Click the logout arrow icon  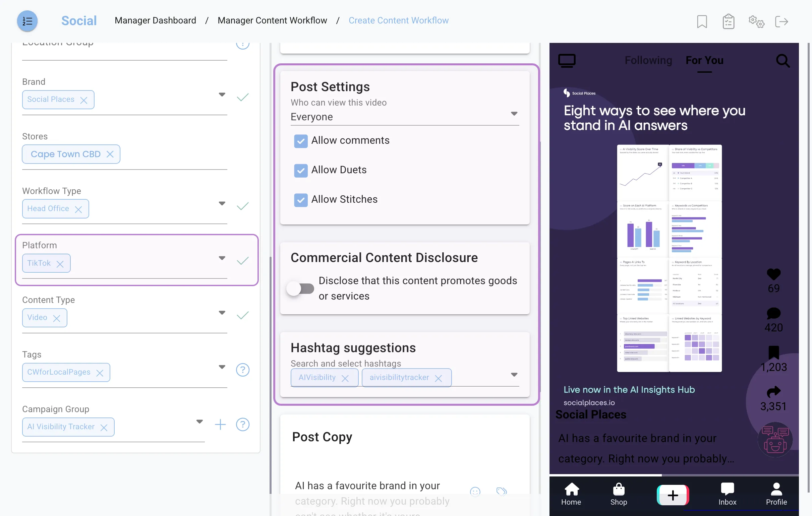pyautogui.click(x=781, y=21)
